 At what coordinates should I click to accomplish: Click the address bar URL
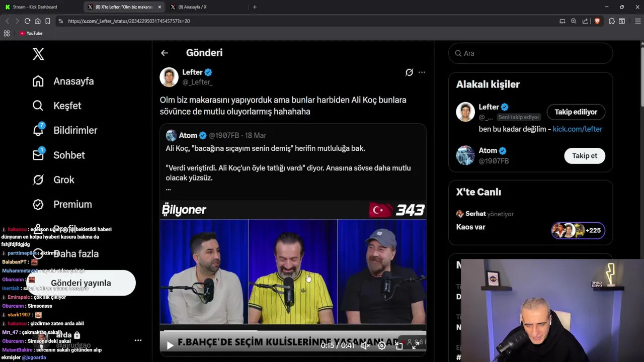(x=129, y=21)
